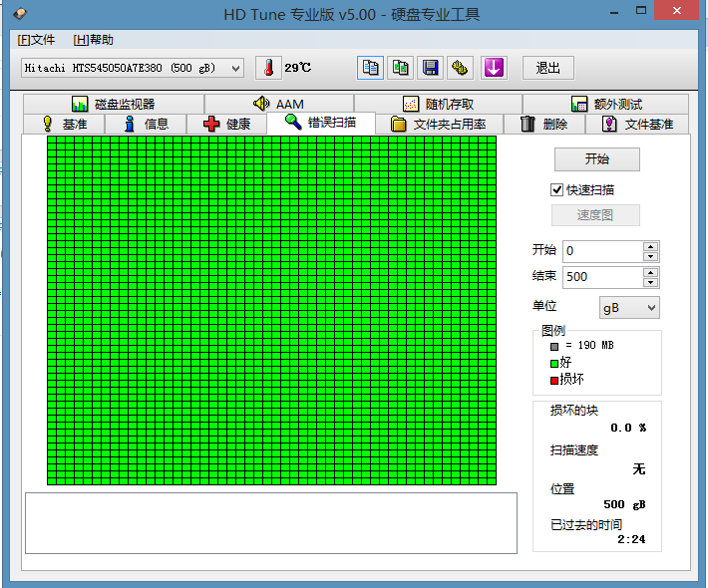Click the empty log text box below grid
The image size is (708, 588).
pos(271,523)
